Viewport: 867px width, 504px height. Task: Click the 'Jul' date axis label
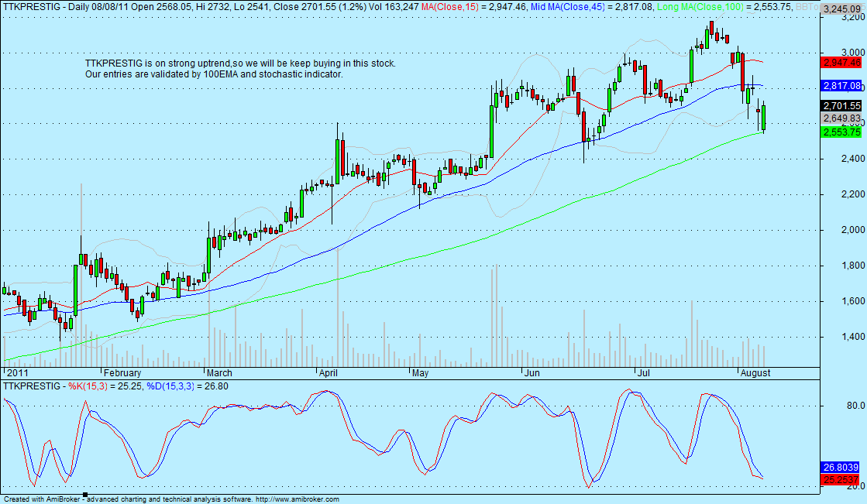click(644, 373)
